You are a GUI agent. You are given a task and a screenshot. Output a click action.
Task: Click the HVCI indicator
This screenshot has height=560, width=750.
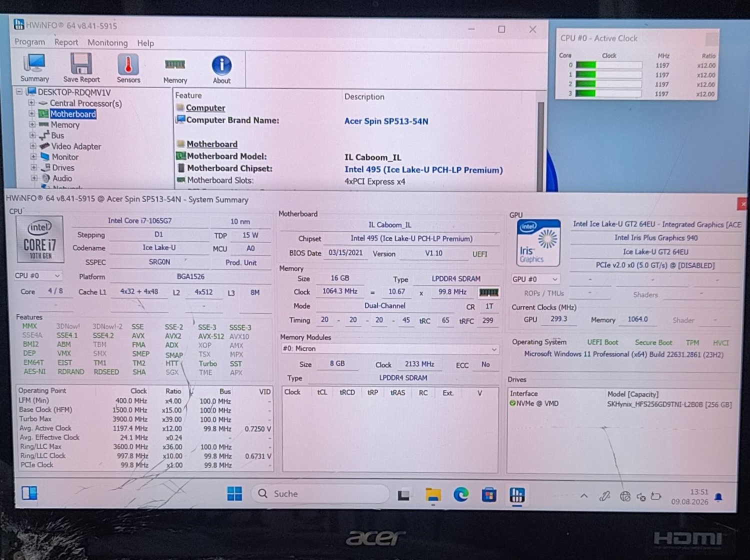721,343
